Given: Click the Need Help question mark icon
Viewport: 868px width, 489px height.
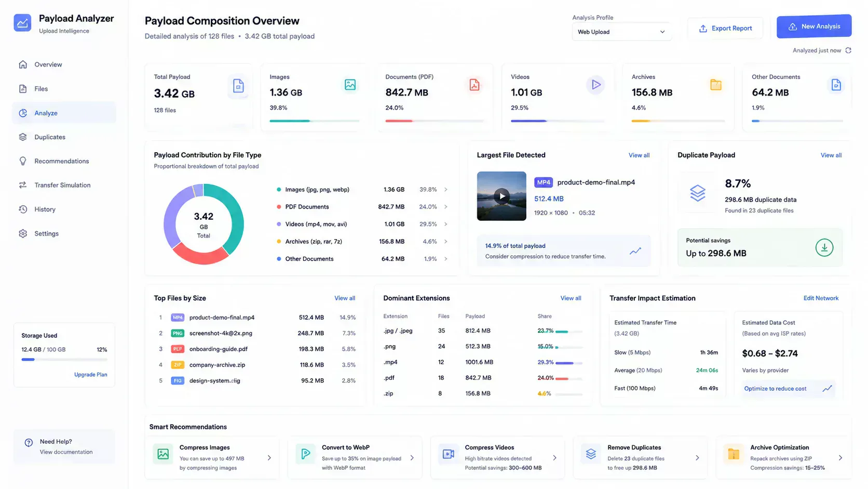Looking at the screenshot, I should (29, 443).
